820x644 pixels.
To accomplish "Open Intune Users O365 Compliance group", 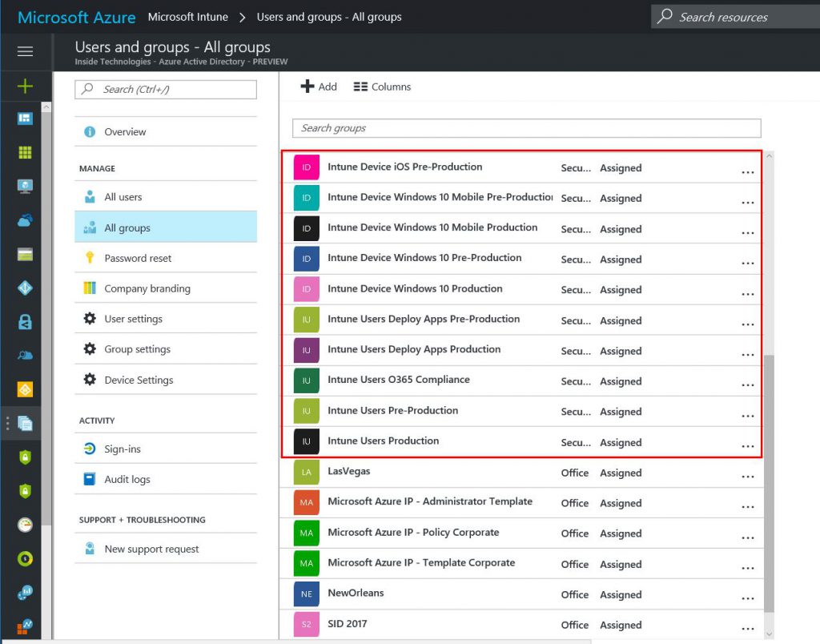I will [x=399, y=380].
